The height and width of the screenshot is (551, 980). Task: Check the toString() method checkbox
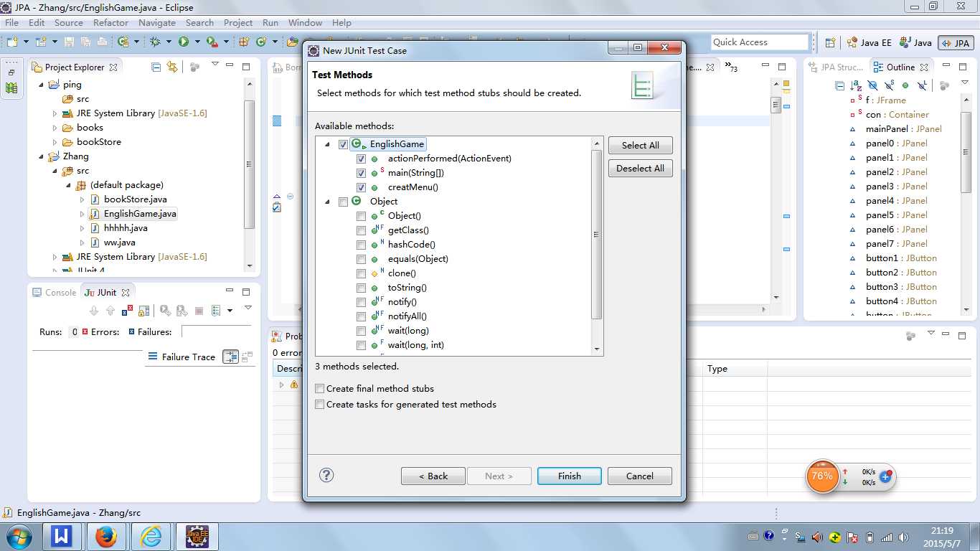click(361, 288)
